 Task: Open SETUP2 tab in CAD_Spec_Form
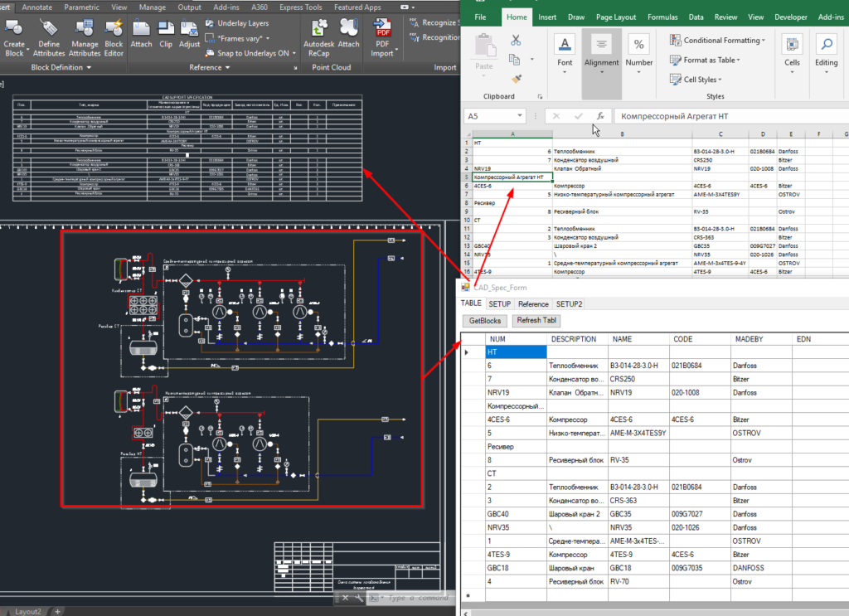[569, 304]
